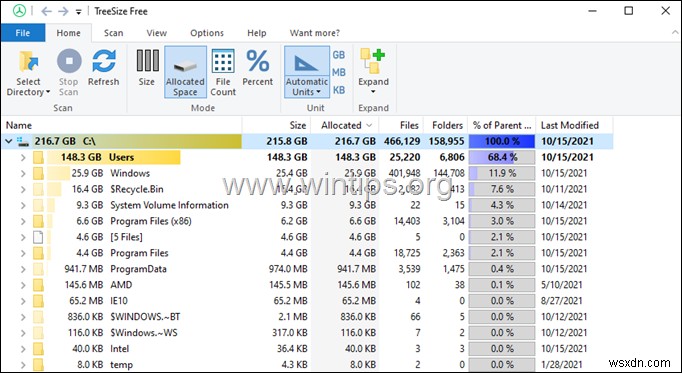This screenshot has width=682, height=373.
Task: Click the Expand tree icon
Action: [x=373, y=61]
